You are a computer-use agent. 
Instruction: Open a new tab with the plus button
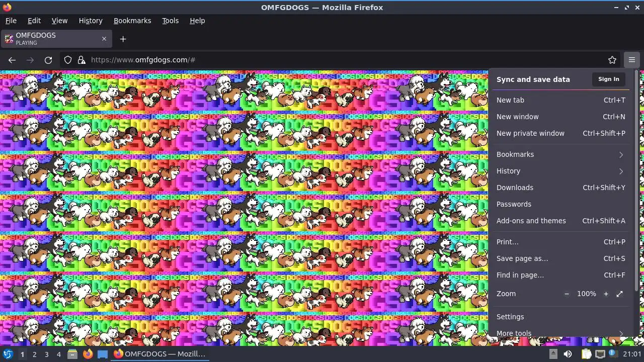click(123, 39)
